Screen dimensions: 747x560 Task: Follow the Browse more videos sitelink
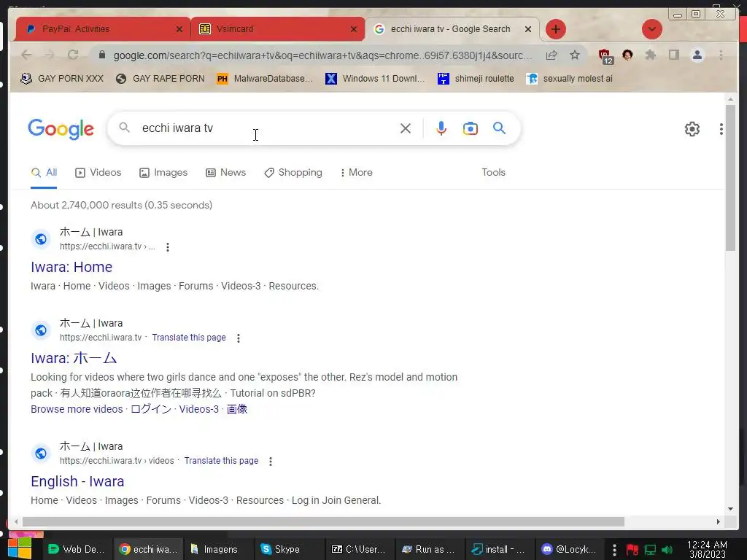pyautogui.click(x=77, y=410)
